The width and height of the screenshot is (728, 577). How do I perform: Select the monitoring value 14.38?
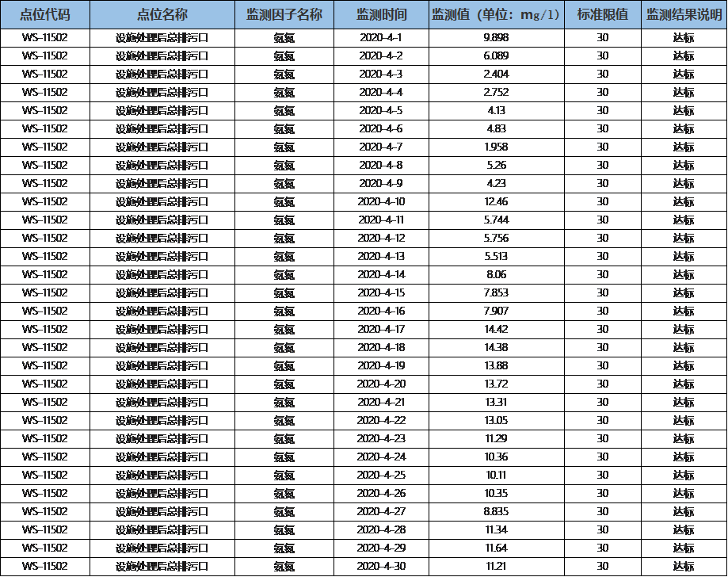click(x=497, y=347)
